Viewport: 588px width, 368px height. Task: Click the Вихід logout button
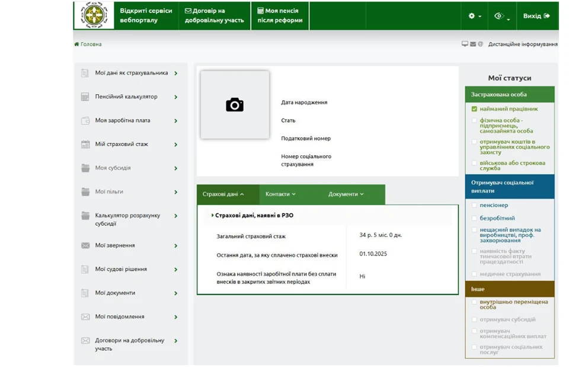click(536, 16)
